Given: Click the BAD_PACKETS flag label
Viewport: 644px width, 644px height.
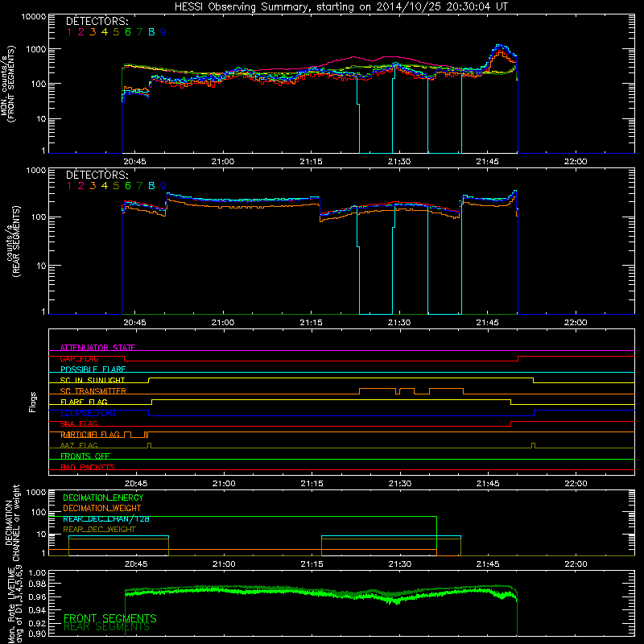Looking at the screenshot, I should click(88, 467).
